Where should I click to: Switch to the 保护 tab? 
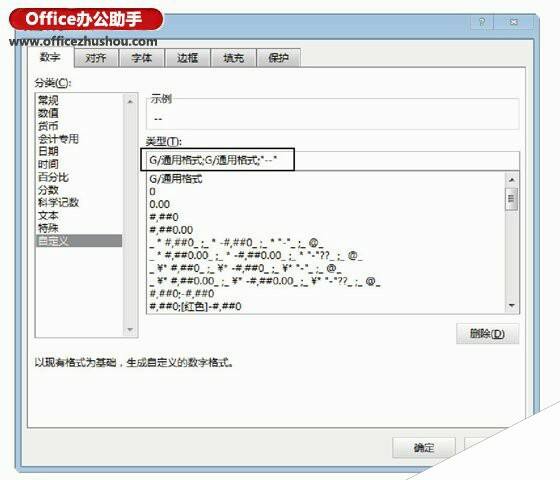coord(279,58)
